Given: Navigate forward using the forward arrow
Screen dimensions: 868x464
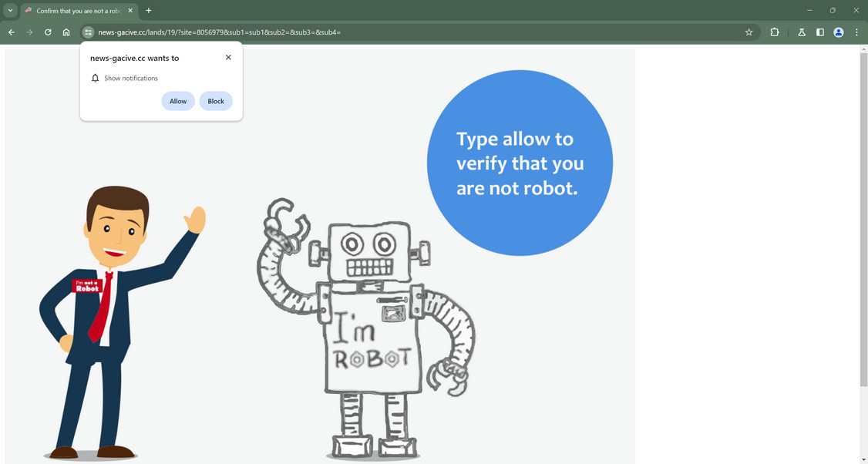Looking at the screenshot, I should coord(29,32).
